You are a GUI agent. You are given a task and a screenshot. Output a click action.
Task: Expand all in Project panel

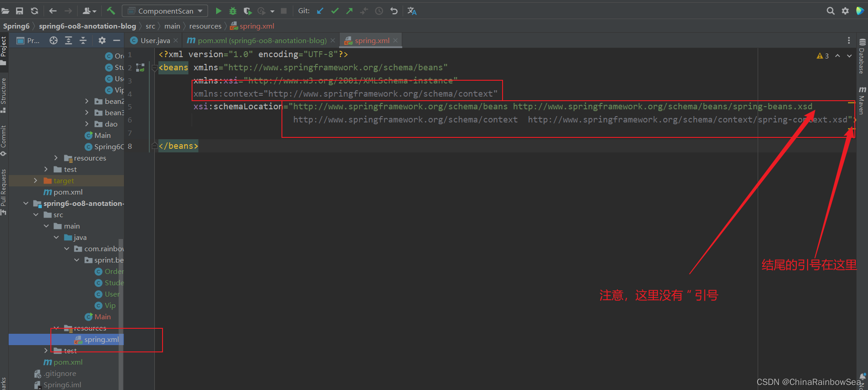pos(69,40)
